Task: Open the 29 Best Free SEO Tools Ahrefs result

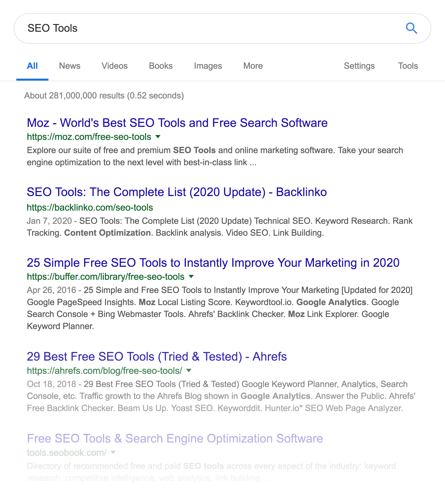Action: pyautogui.click(x=157, y=357)
